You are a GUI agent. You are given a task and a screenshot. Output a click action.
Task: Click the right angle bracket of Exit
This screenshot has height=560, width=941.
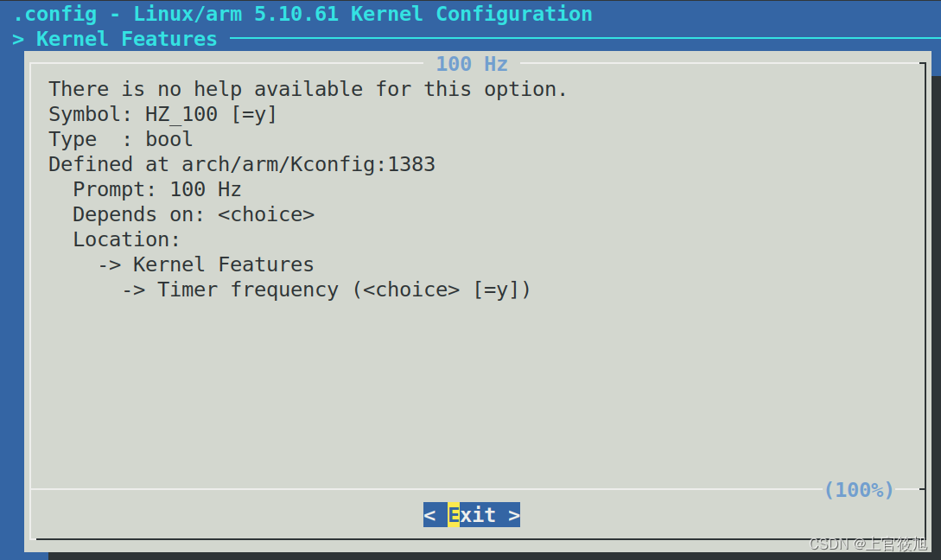514,515
